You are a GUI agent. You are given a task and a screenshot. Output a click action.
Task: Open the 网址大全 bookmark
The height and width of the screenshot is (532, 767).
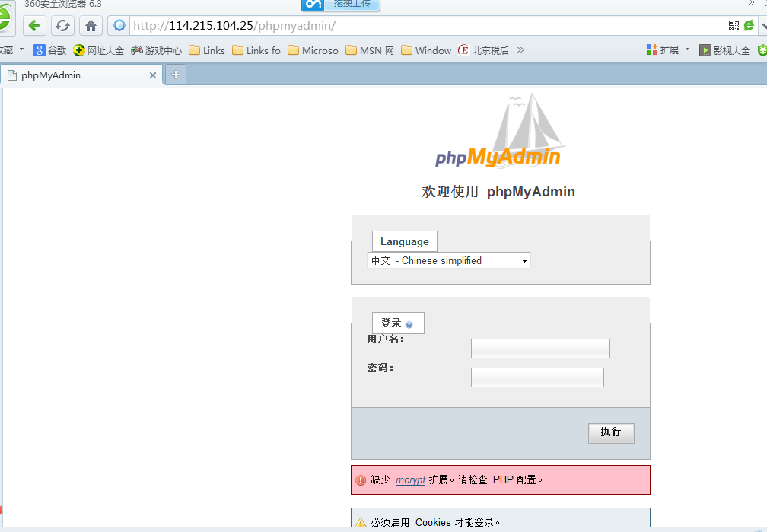point(98,50)
